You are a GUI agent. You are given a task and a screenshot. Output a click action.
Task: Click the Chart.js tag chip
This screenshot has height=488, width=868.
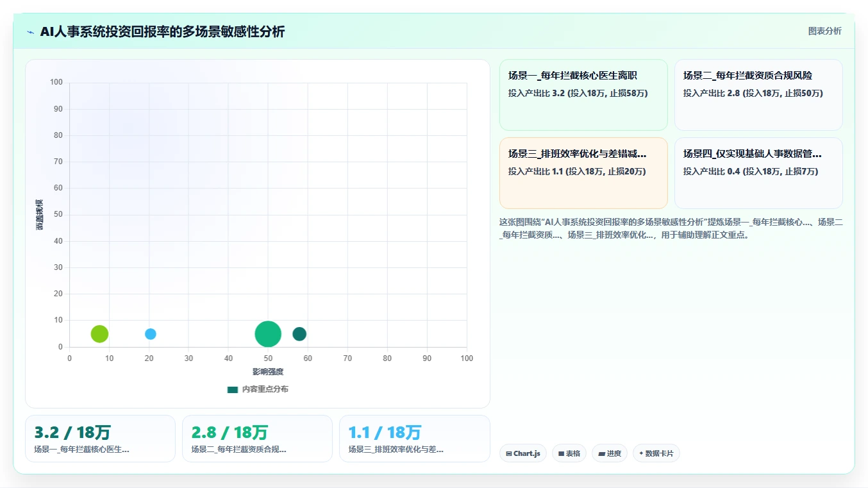(523, 453)
